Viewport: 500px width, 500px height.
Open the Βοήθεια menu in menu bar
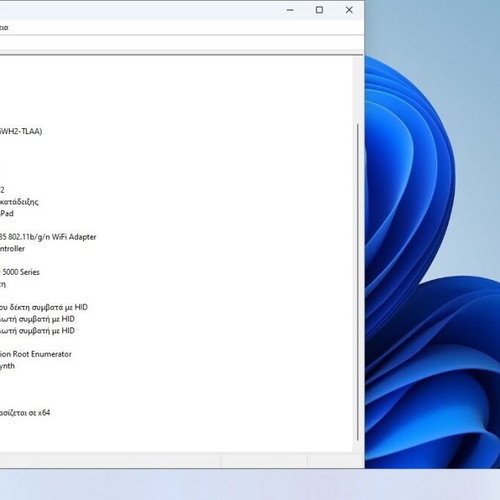(x=4, y=28)
